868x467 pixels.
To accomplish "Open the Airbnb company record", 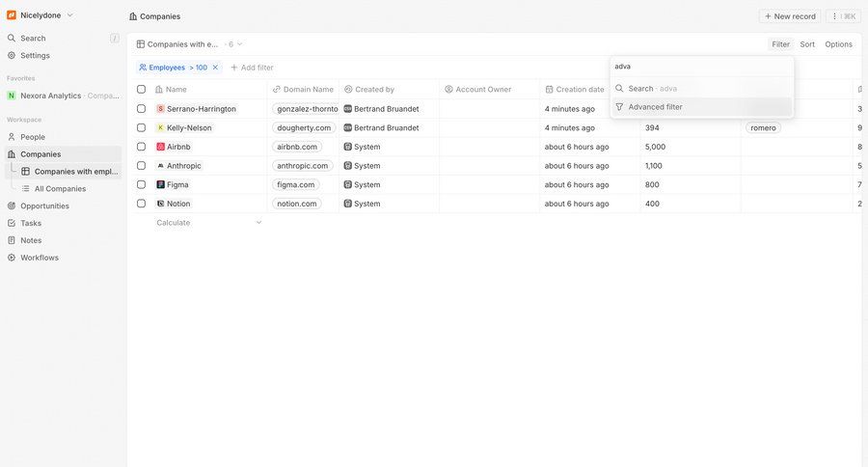I will click(174, 147).
